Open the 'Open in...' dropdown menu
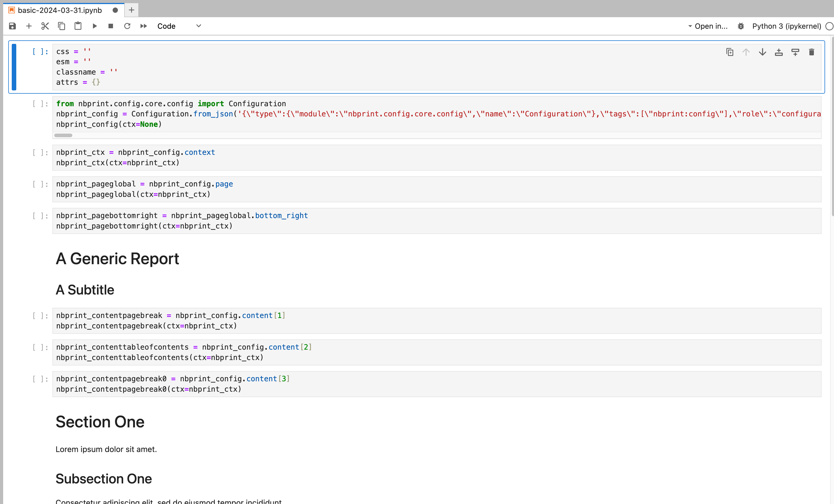834x504 pixels. (708, 26)
